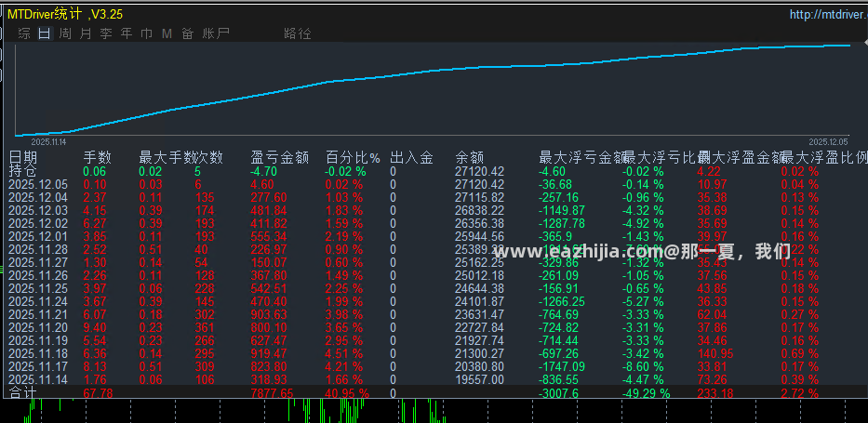Image resolution: width=868 pixels, height=423 pixels.
Task: Click the 盈亏金额 column header
Action: click(279, 158)
